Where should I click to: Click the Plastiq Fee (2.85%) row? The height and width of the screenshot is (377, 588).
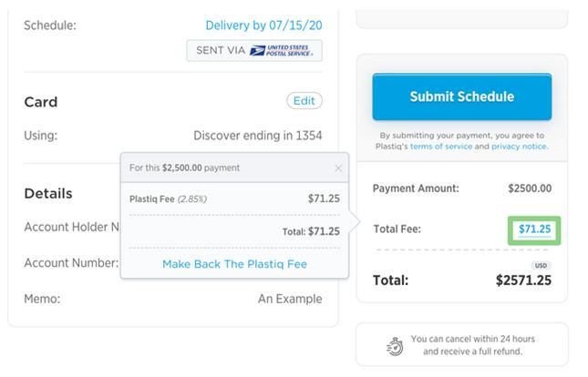tap(234, 198)
